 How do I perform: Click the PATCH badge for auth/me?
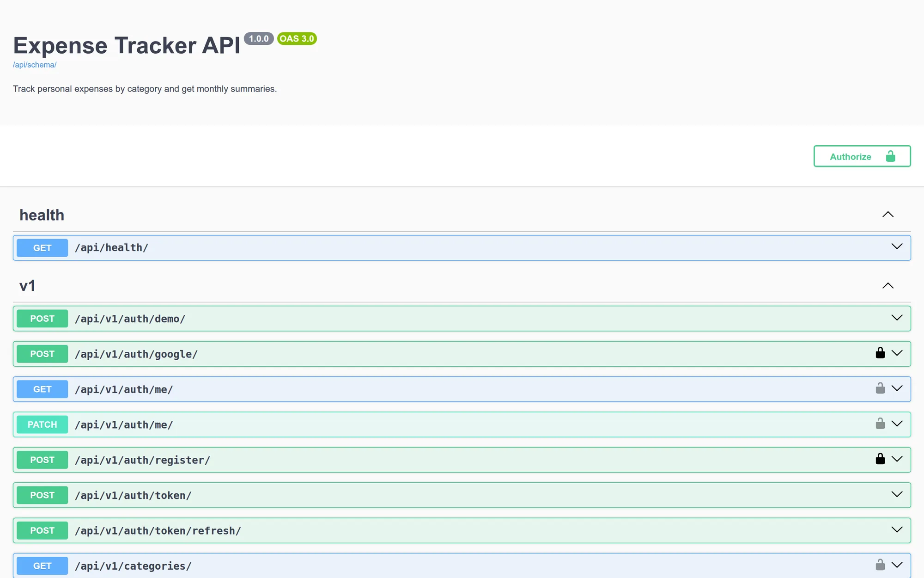(42, 424)
